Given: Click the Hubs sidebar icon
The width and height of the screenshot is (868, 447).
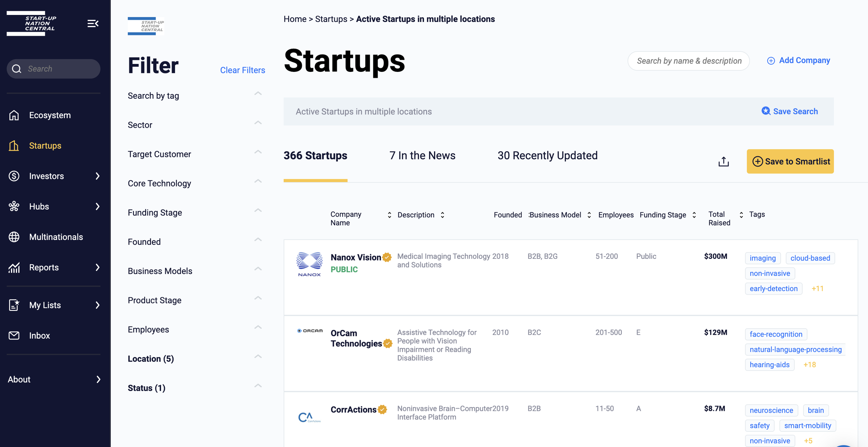Looking at the screenshot, I should 14,206.
